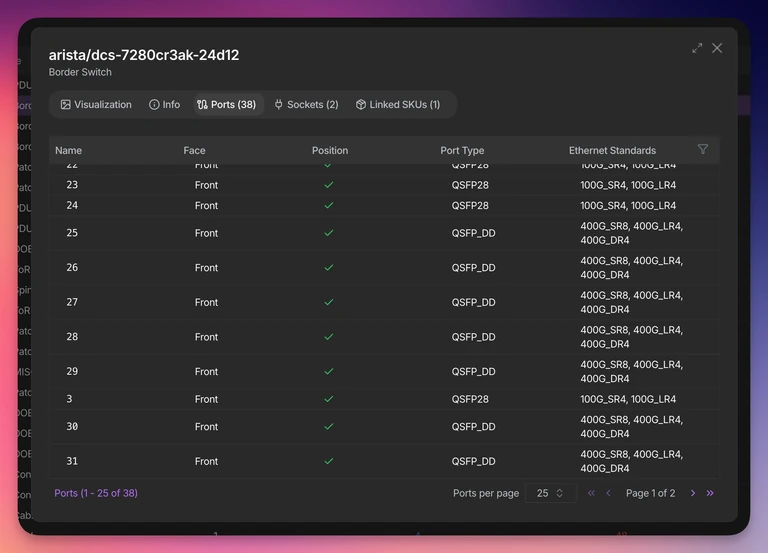The height and width of the screenshot is (553, 768).
Task: Click the arista/dcs-7280cr3ak-24d12 title
Action: click(144, 55)
